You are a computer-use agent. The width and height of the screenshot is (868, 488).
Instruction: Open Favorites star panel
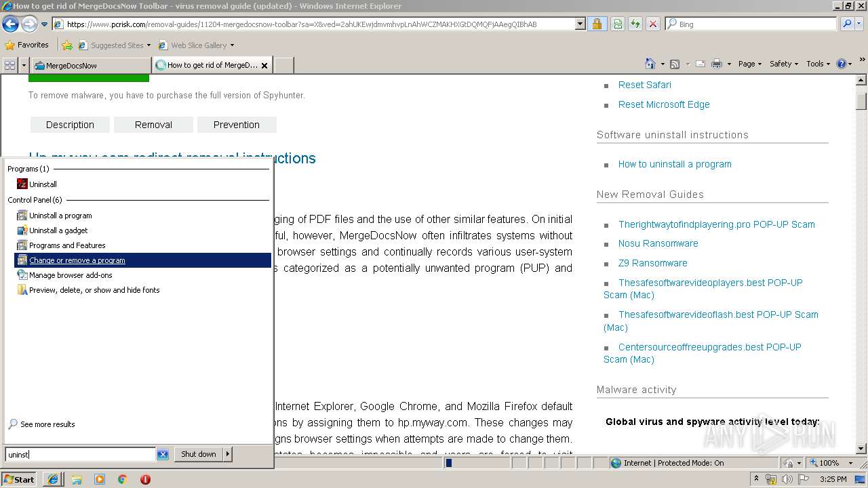pos(26,45)
